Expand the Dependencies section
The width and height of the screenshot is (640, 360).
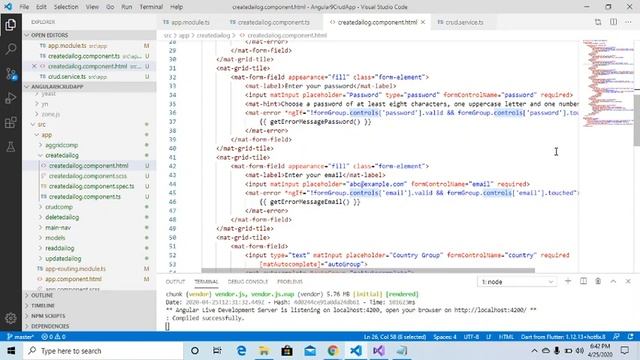click(x=89, y=326)
